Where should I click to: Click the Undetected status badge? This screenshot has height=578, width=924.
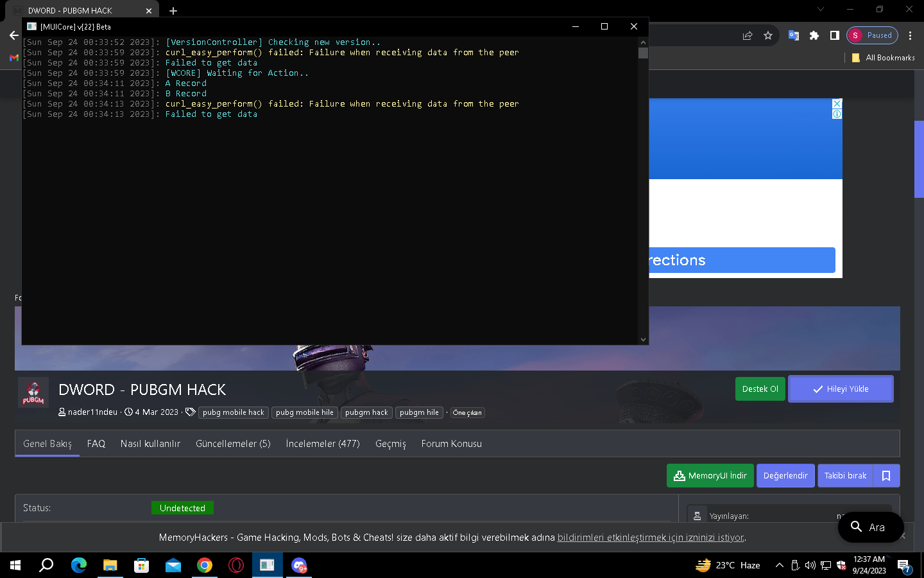[182, 508]
